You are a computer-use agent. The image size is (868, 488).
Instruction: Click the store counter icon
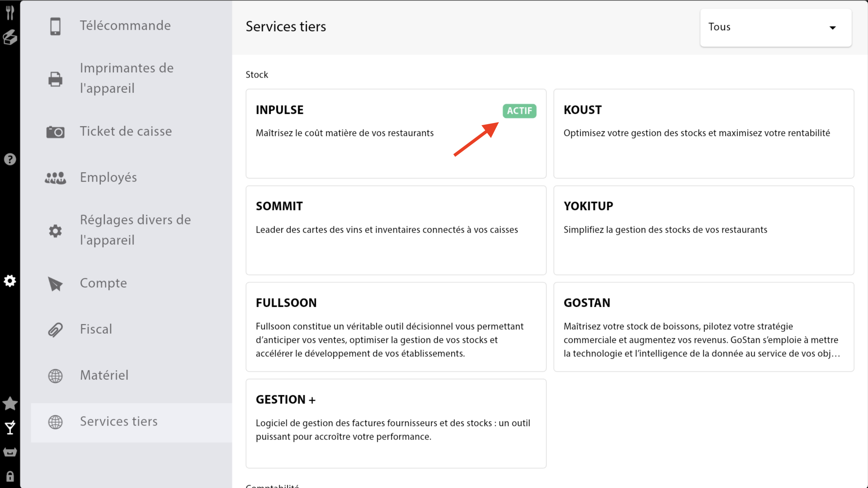click(x=10, y=452)
